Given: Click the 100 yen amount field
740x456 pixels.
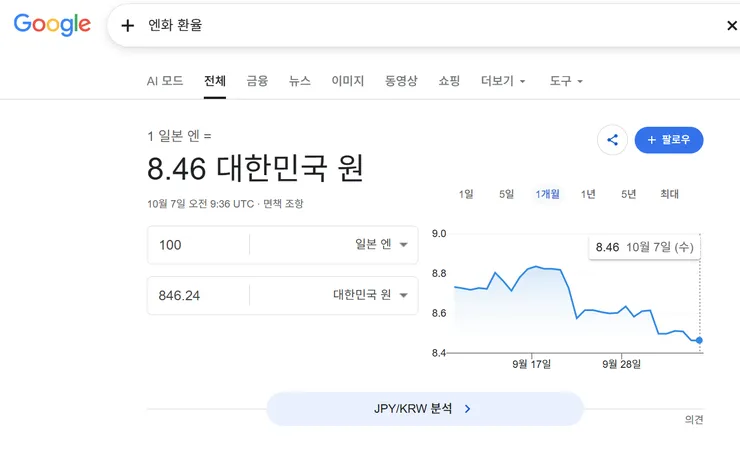Looking at the screenshot, I should click(199, 245).
